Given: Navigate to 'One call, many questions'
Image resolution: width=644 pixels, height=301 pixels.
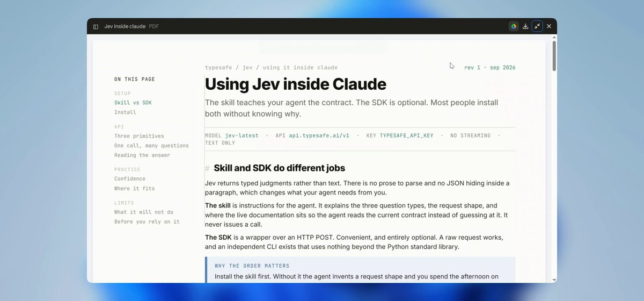Looking at the screenshot, I should [x=151, y=146].
